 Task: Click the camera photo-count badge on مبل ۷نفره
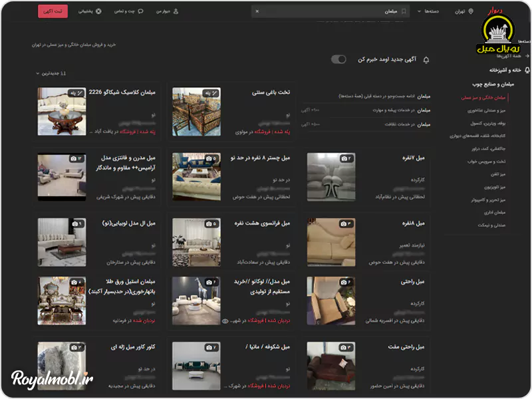coord(346,158)
